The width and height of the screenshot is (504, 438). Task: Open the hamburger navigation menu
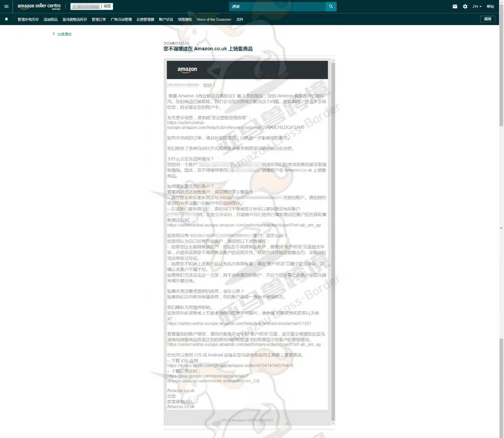(x=6, y=6)
